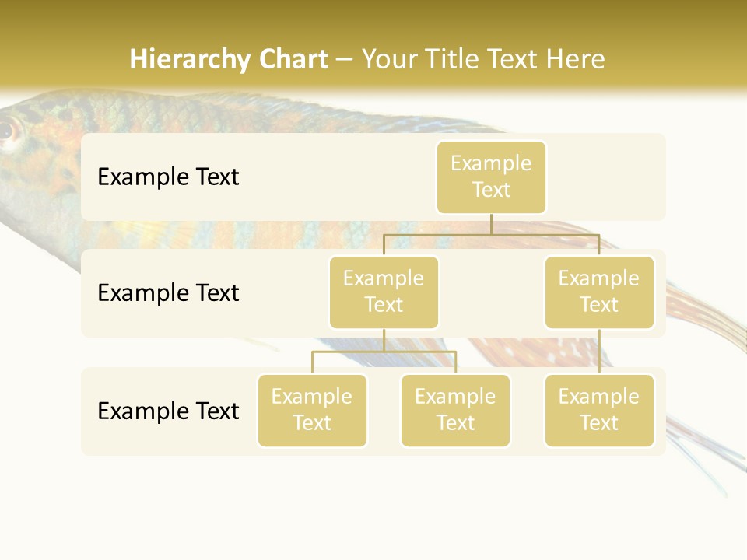Click the words "Your Title Text Here" in the title
This screenshot has height=560, width=747.
point(483,59)
